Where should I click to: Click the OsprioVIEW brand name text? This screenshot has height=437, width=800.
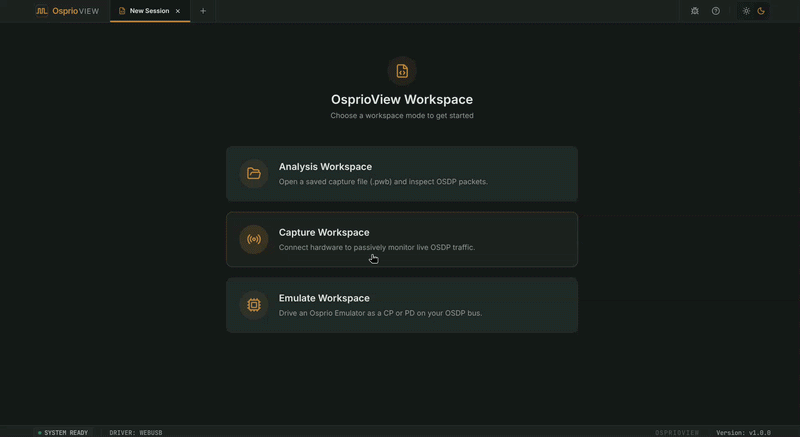pos(76,11)
